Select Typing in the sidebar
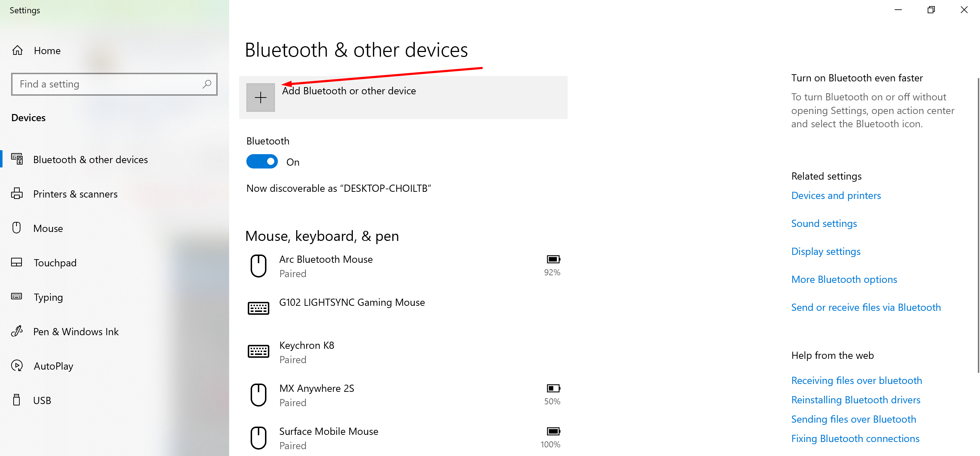This screenshot has width=980, height=456. coord(48,297)
